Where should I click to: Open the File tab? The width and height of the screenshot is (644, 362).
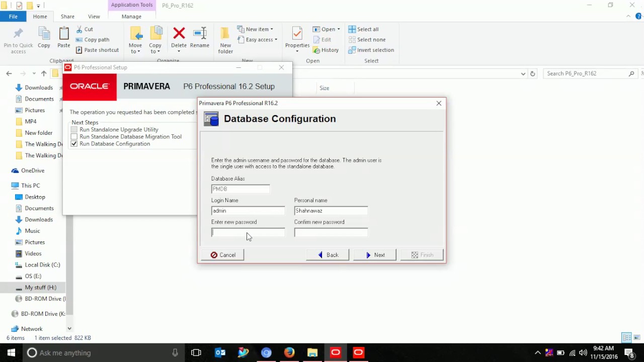[x=13, y=17]
